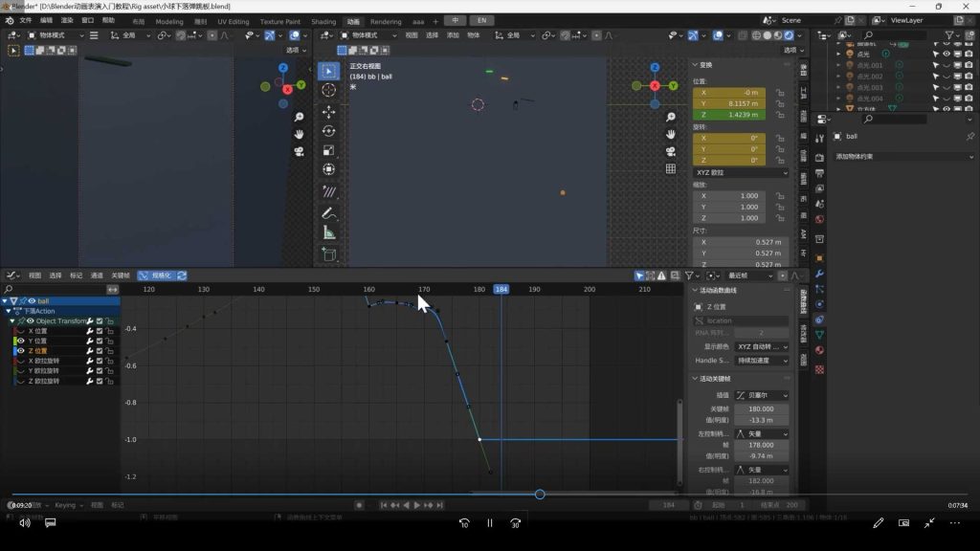Viewport: 980px width, 551px height.
Task: Open the 插值 贝塞尔 interpolation dropdown
Action: click(762, 395)
